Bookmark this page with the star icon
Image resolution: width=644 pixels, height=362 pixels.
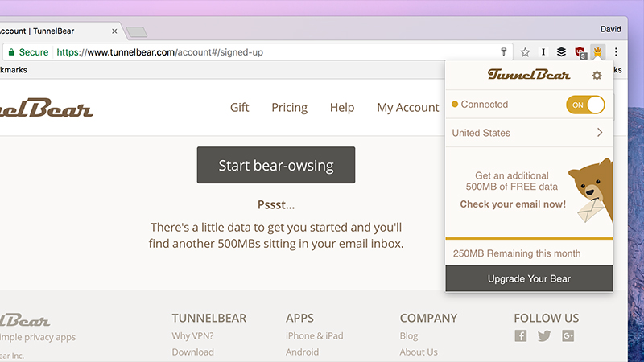coord(525,52)
